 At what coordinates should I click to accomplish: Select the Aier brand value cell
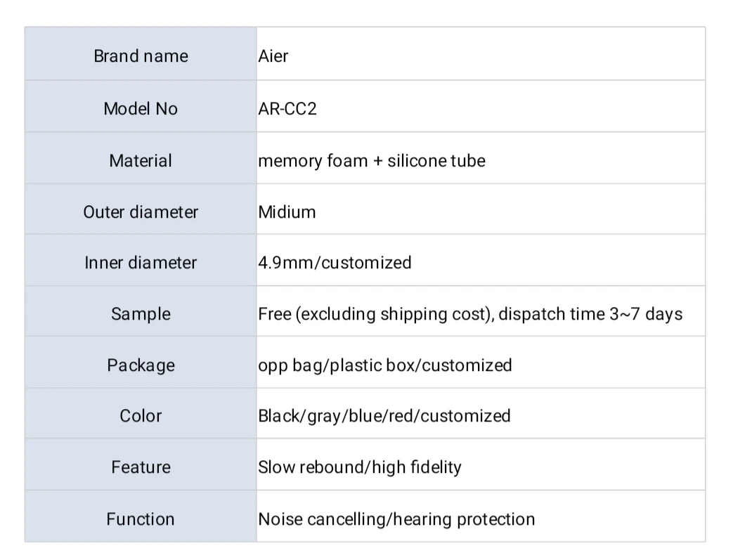point(481,54)
